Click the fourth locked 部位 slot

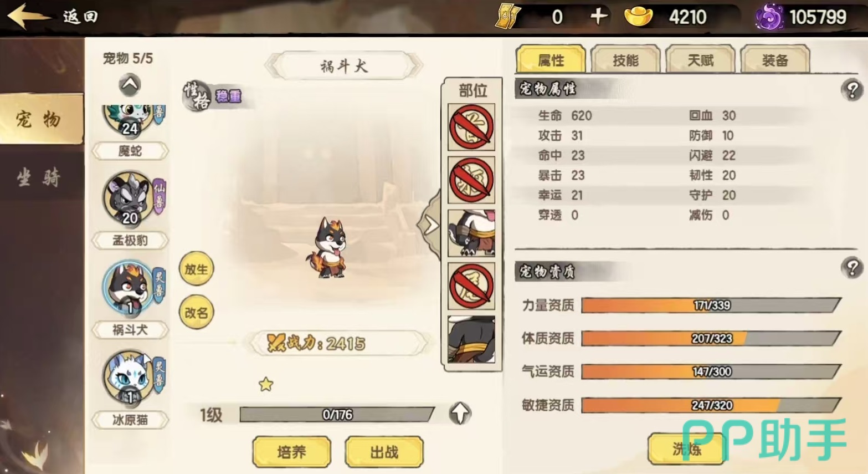471,287
